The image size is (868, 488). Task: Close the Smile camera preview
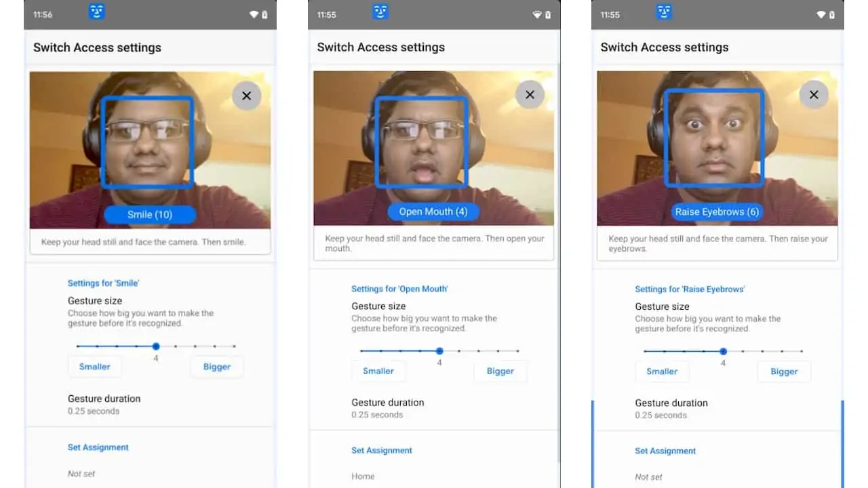246,96
